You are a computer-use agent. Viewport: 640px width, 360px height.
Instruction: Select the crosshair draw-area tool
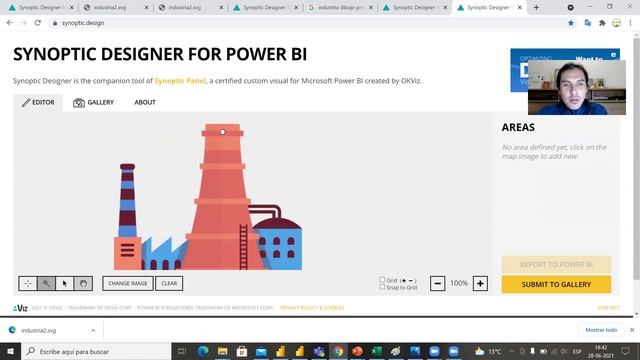[x=28, y=283]
